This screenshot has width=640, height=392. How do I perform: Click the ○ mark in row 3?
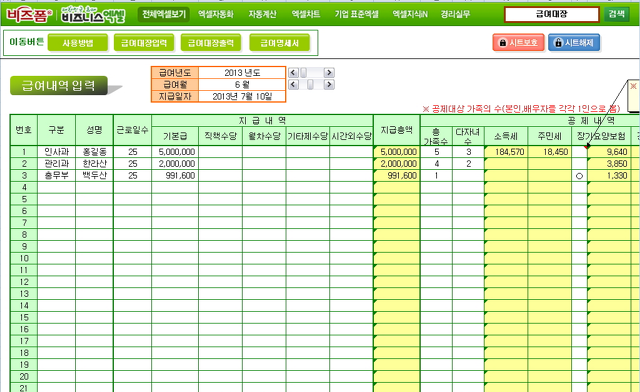point(579,176)
